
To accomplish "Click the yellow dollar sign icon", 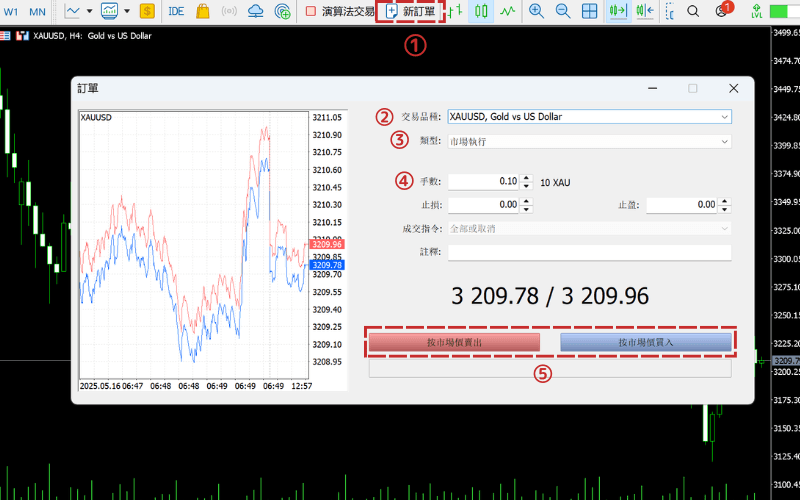I will tap(147, 11).
